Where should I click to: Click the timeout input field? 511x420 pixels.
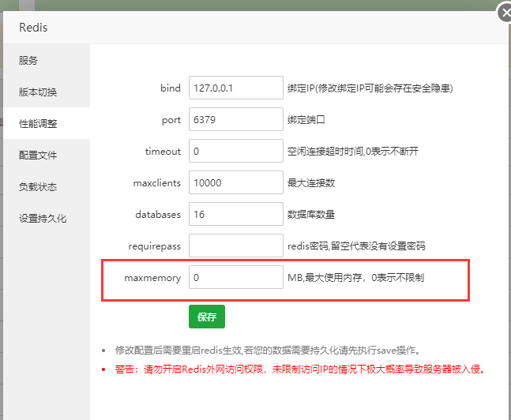[x=236, y=151]
